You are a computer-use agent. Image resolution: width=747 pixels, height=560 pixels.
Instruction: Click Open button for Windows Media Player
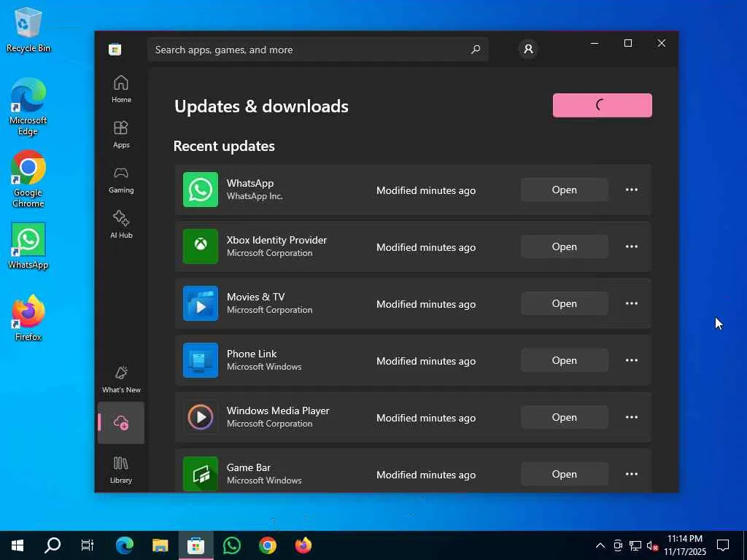click(x=564, y=417)
